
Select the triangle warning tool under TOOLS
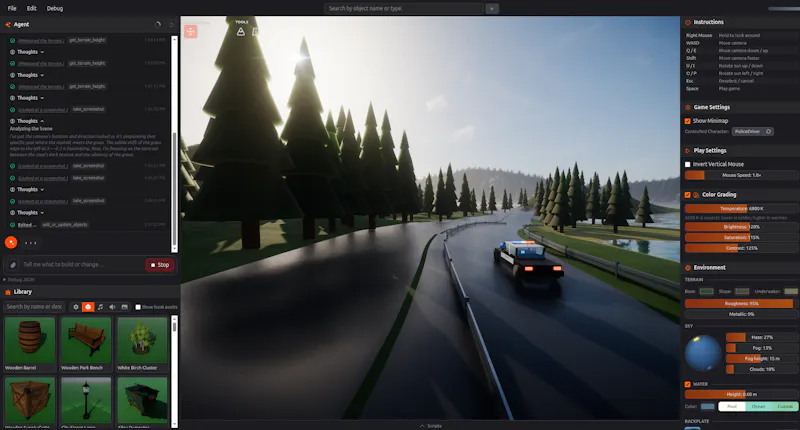[x=241, y=32]
